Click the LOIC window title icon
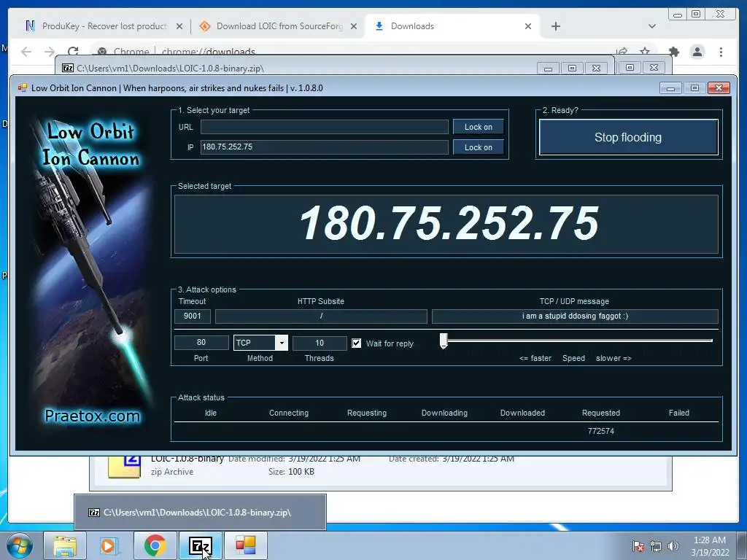This screenshot has width=747, height=560. tap(23, 87)
